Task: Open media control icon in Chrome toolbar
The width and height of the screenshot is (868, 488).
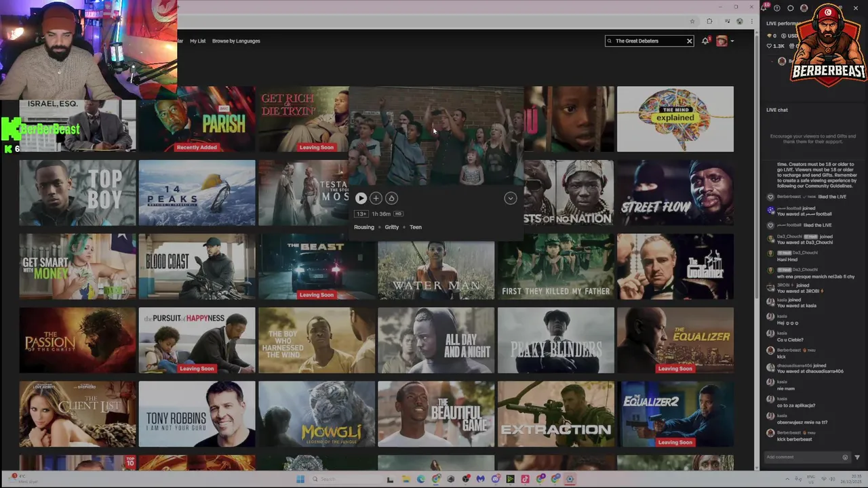Action: 728,21
